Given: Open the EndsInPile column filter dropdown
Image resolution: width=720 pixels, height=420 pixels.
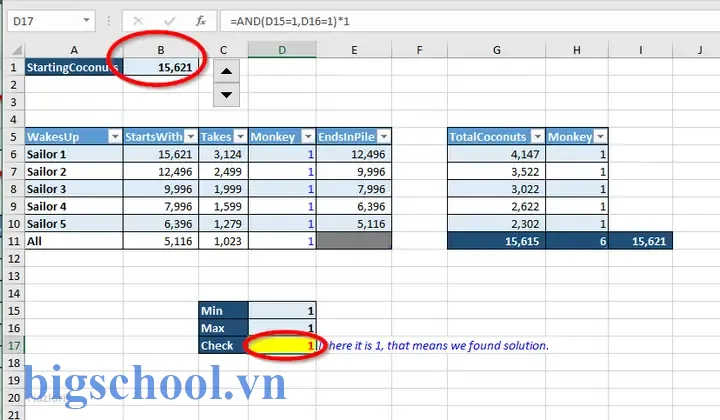Looking at the screenshot, I should pyautogui.click(x=384, y=137).
